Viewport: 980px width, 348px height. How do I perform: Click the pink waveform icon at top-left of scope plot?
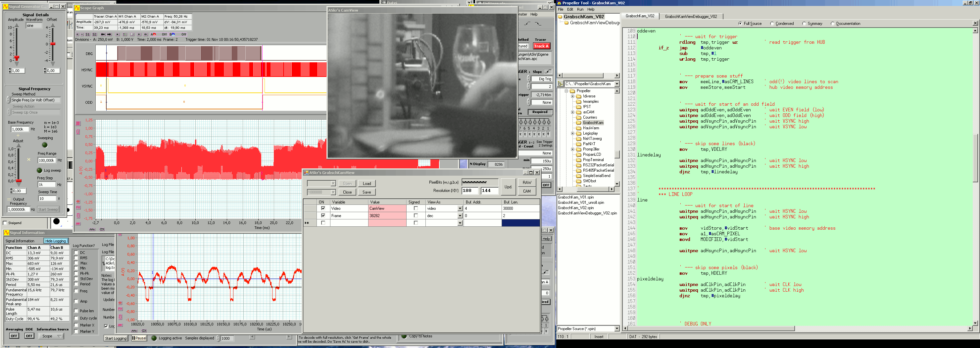tap(78, 123)
